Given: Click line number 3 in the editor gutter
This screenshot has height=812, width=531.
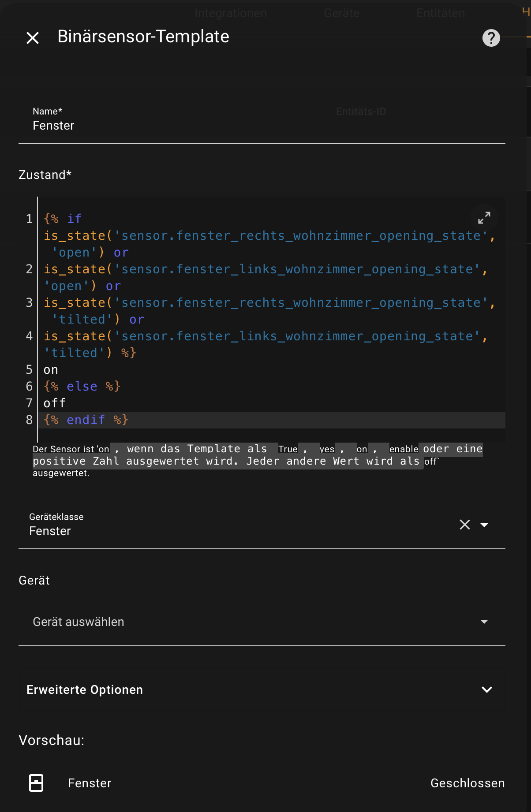Looking at the screenshot, I should point(29,303).
